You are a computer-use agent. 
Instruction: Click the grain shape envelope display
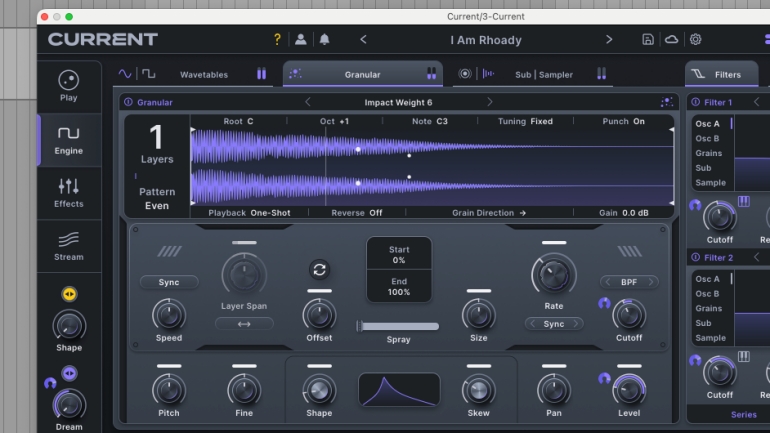(x=399, y=390)
